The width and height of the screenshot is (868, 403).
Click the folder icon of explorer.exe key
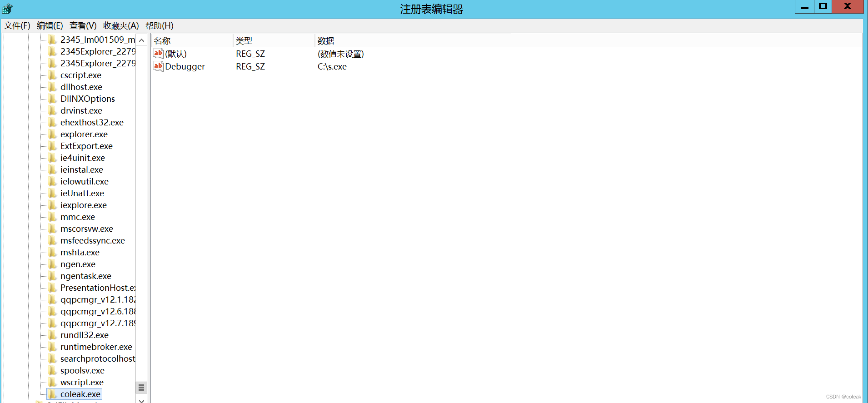tap(53, 134)
